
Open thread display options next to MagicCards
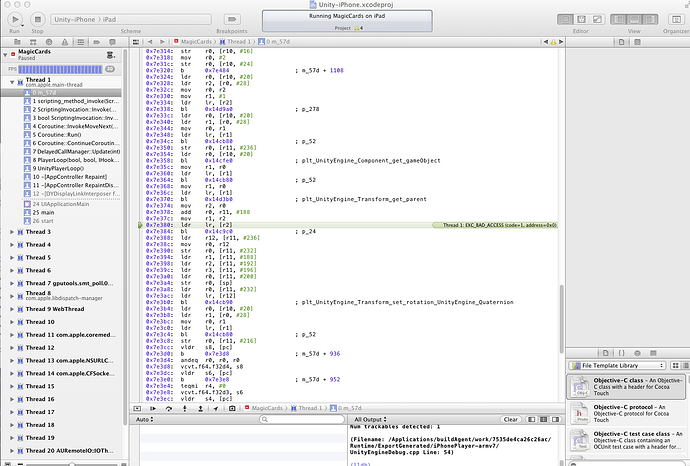(x=110, y=55)
